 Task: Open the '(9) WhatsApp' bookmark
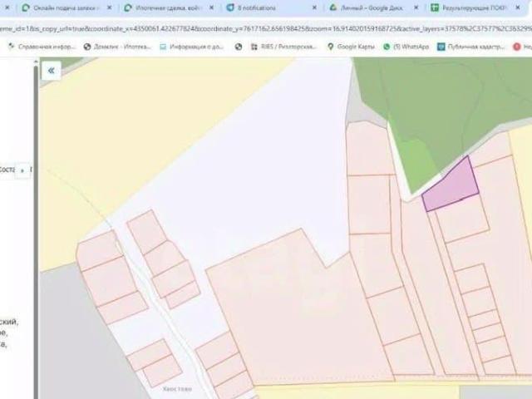[x=406, y=47]
